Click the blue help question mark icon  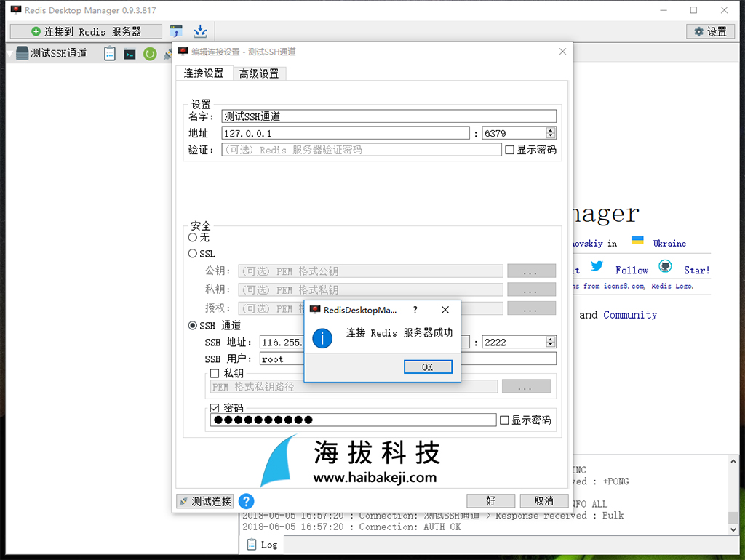pyautogui.click(x=246, y=501)
